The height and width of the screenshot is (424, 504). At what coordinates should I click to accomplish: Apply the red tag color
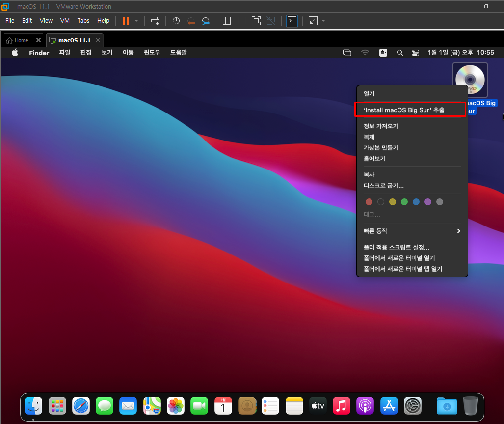coord(369,202)
